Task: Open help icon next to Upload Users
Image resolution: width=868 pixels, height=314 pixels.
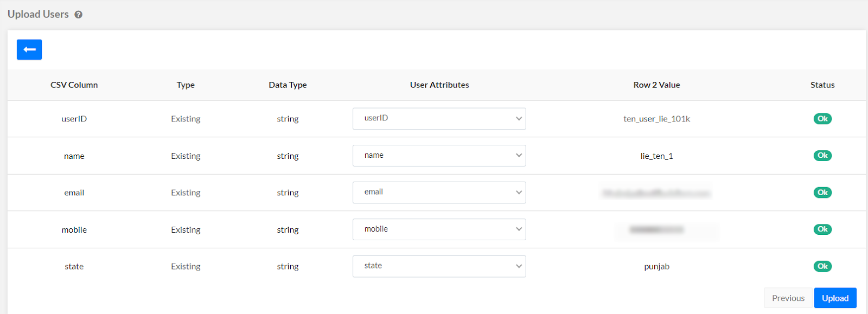Action: click(79, 15)
